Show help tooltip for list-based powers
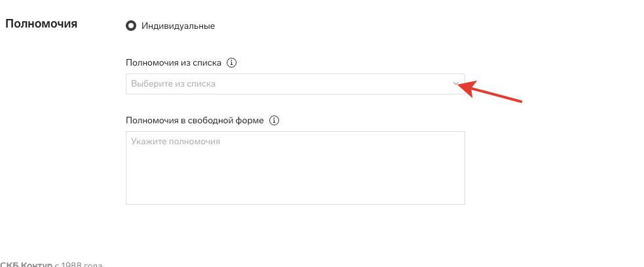 [231, 63]
